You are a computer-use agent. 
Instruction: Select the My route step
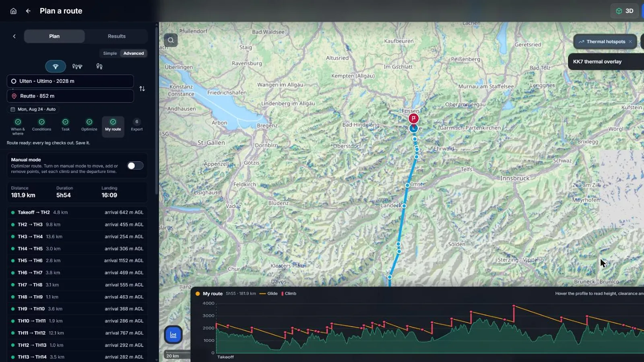pos(113,127)
